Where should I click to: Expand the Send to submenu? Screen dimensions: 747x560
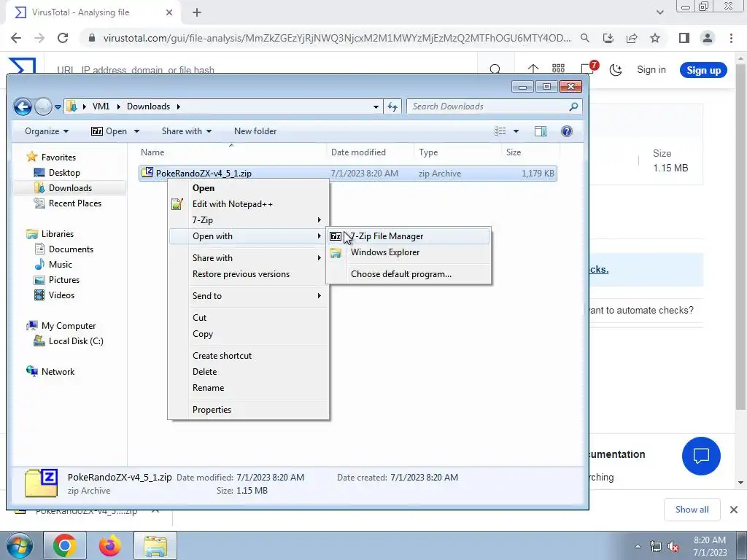pos(248,296)
